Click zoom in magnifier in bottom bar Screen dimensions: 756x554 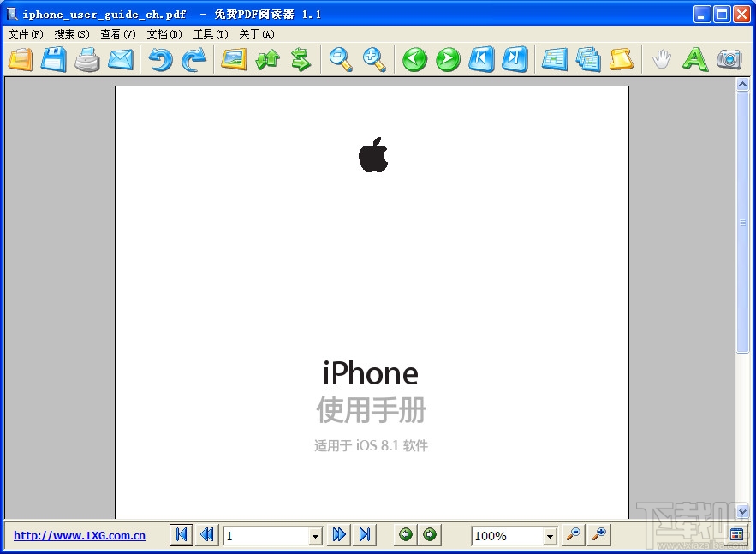click(x=599, y=534)
